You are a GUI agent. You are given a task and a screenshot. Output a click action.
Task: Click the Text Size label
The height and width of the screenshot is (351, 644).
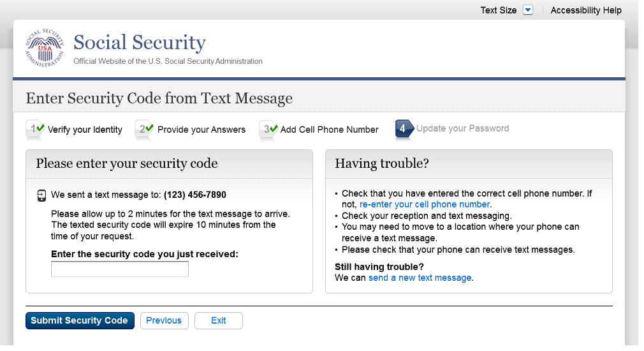(x=498, y=10)
